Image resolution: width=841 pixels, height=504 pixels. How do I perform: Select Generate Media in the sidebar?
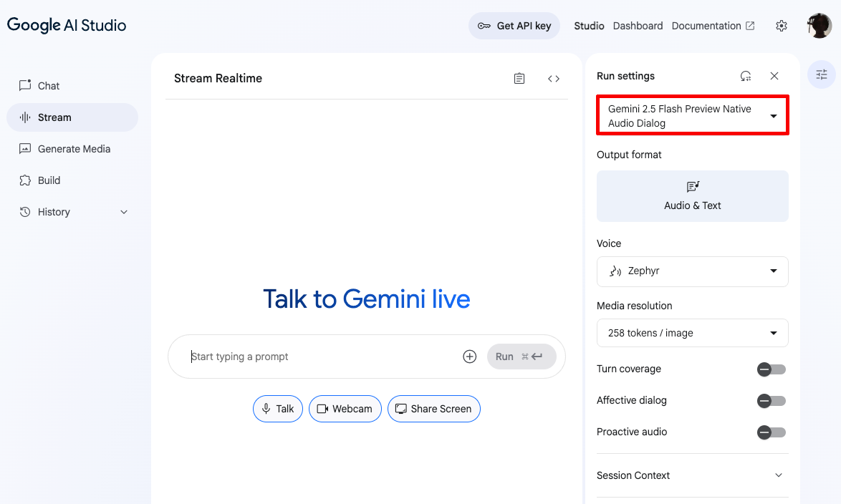pos(74,149)
